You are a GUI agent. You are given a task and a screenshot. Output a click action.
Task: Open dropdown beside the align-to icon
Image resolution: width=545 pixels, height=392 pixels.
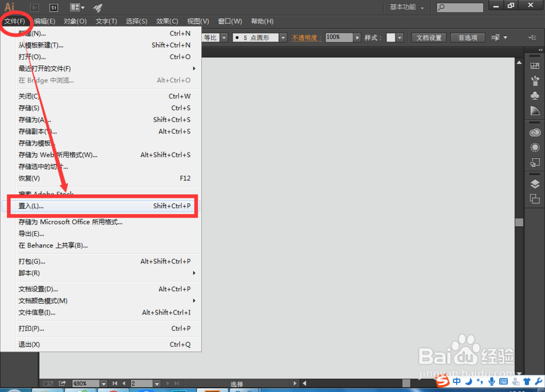tap(505, 38)
